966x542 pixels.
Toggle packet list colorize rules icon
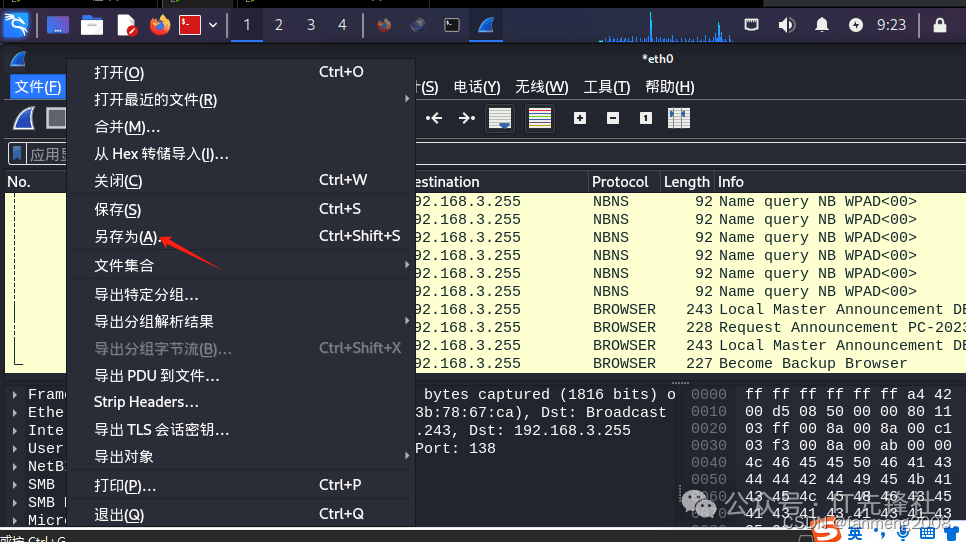540,119
